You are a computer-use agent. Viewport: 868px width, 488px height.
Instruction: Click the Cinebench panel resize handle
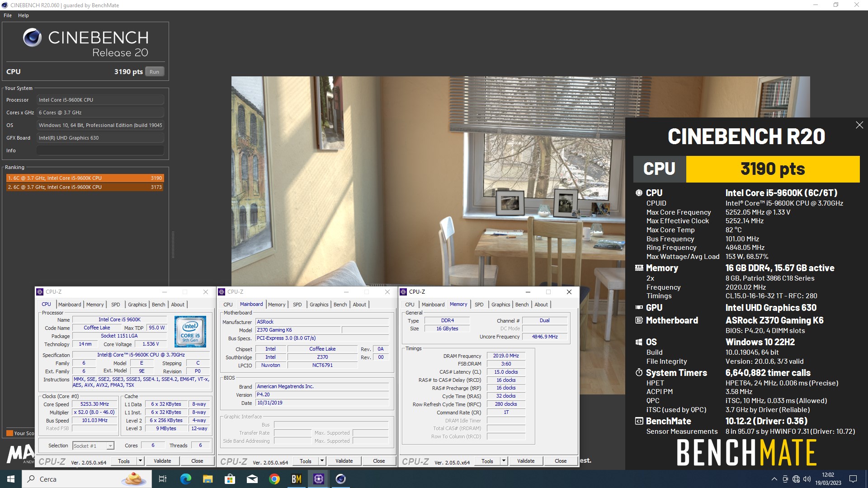click(x=173, y=244)
